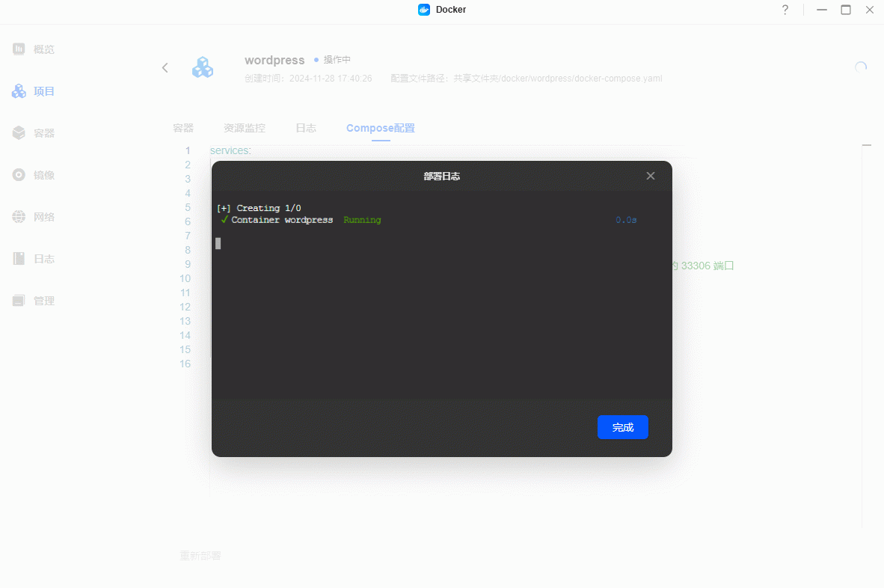
Task: Click '[+] Creating 1/0' log line
Action: tap(259, 208)
